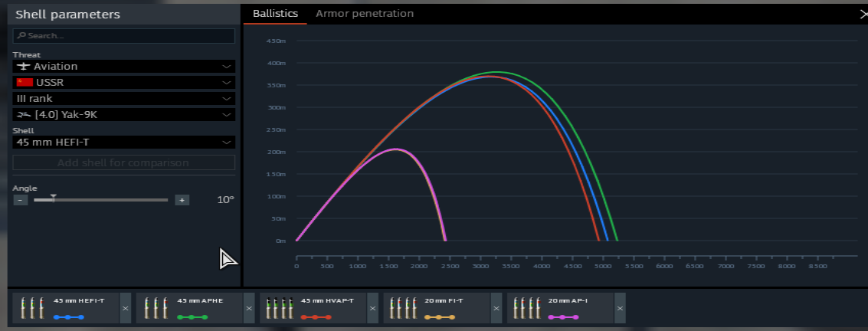Viewport: 868px width, 331px height.
Task: Click the 20 mm AP-I ammo belt icon
Action: tap(526, 308)
